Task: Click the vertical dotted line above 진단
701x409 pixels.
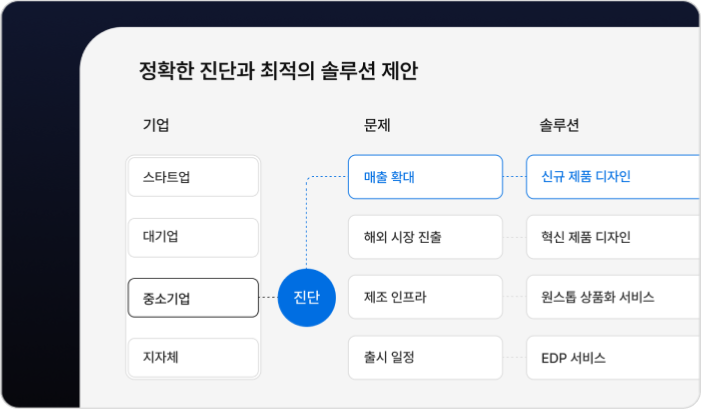Action: coord(306,223)
